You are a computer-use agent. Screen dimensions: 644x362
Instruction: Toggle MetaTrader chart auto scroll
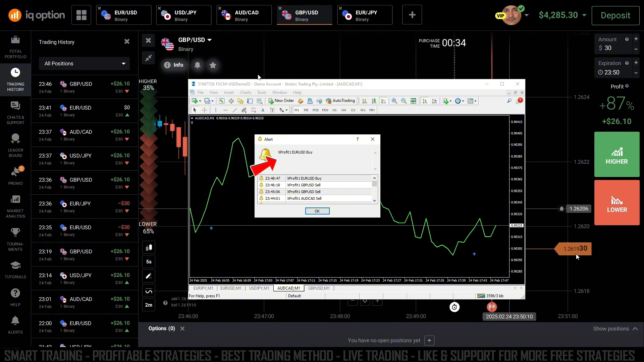(425, 101)
